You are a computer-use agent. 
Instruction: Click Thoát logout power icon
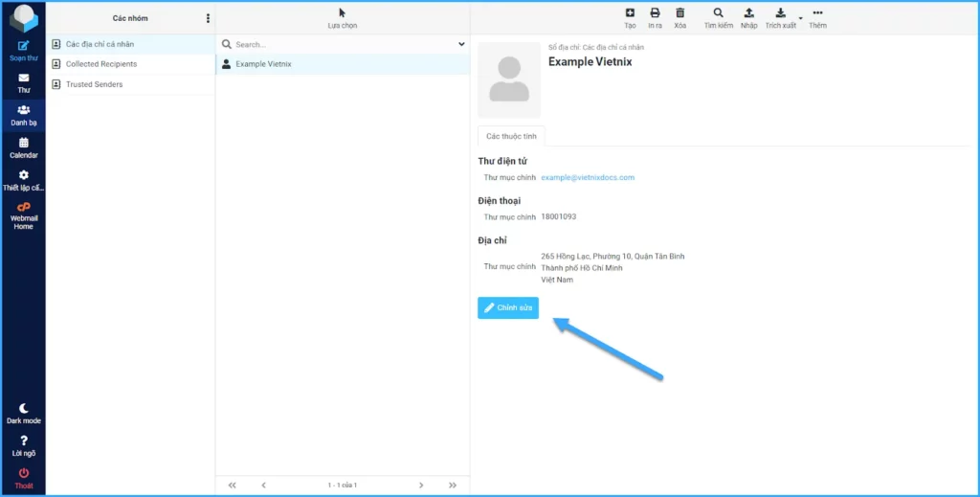[x=24, y=477]
